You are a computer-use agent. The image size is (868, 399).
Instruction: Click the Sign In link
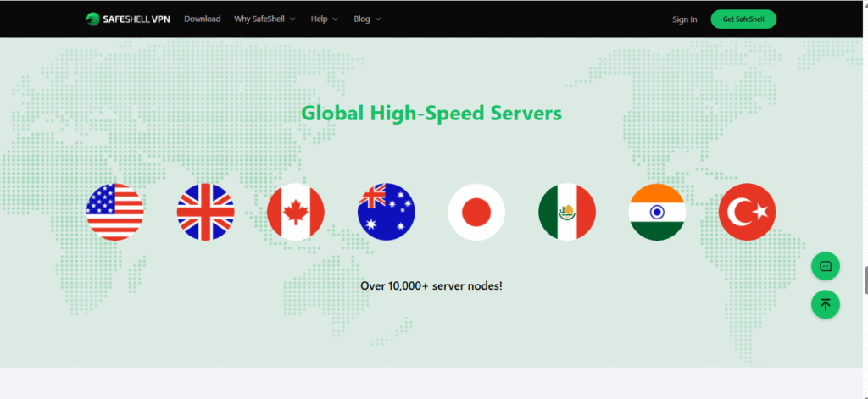click(x=684, y=19)
